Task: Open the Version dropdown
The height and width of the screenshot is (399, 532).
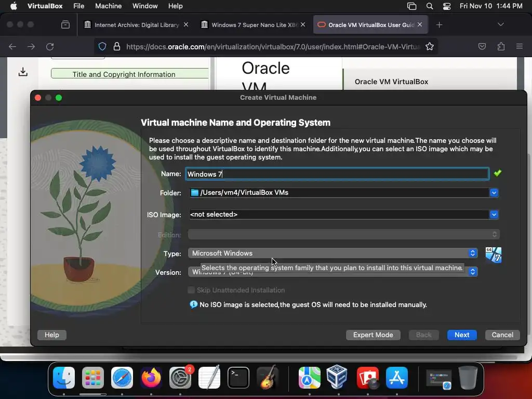Action: coord(332,272)
